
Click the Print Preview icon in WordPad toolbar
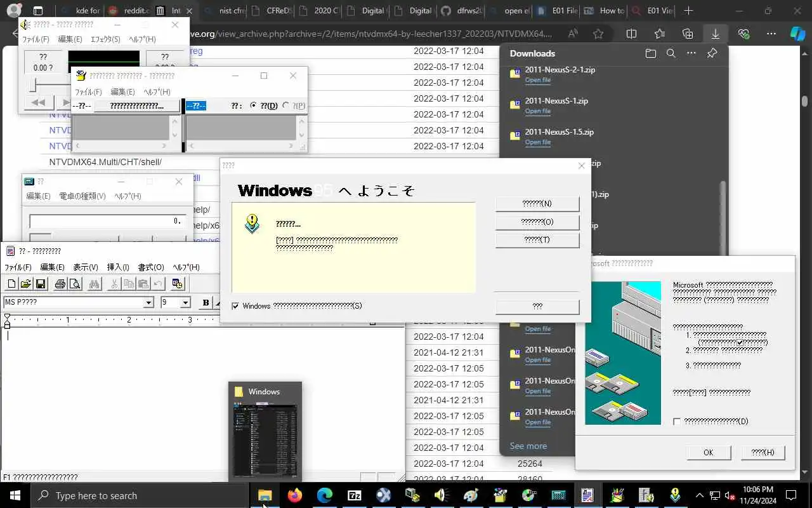coord(75,284)
